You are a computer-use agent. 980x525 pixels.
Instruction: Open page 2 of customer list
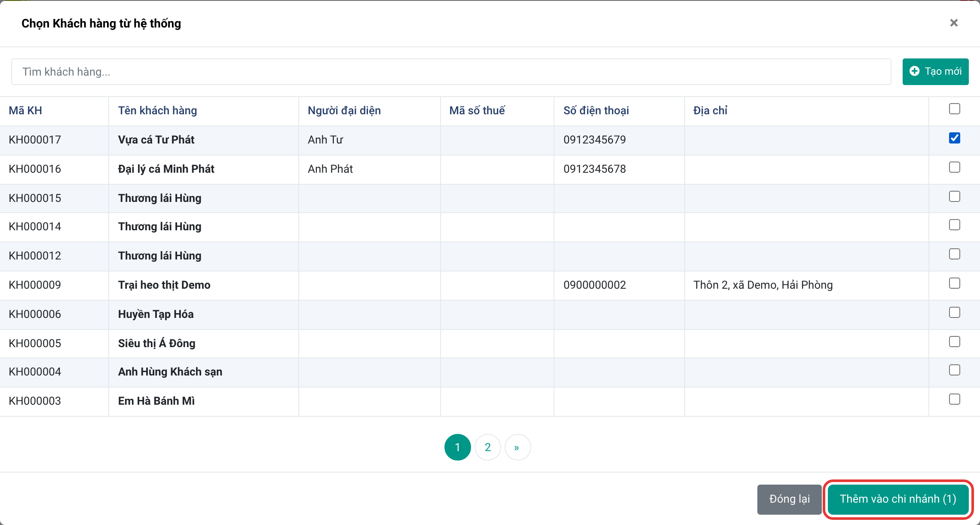pyautogui.click(x=487, y=447)
